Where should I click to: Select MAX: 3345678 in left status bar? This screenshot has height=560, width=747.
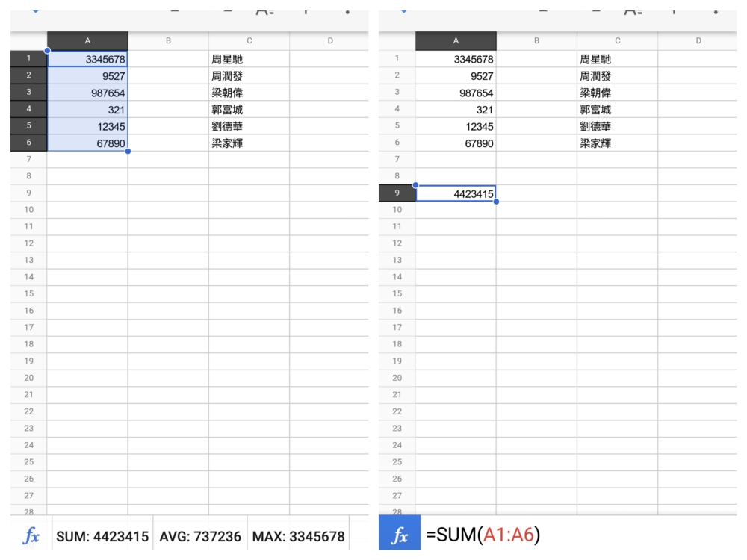(298, 536)
